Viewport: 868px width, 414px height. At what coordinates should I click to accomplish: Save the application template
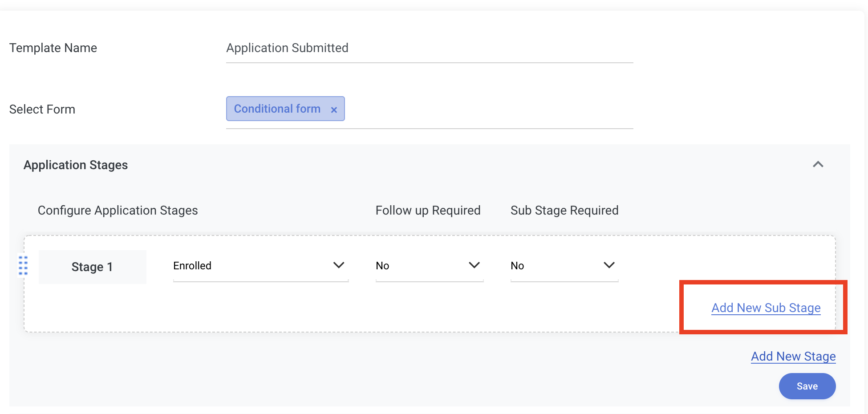(807, 386)
